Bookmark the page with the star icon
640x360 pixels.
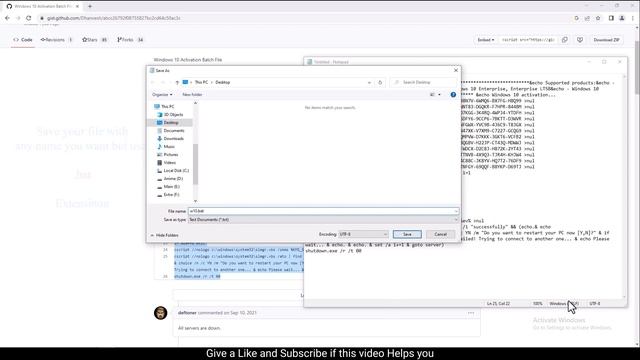point(598,18)
